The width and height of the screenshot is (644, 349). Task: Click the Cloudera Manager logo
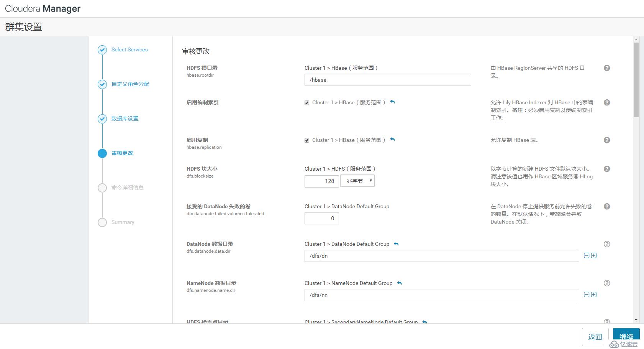[43, 8]
